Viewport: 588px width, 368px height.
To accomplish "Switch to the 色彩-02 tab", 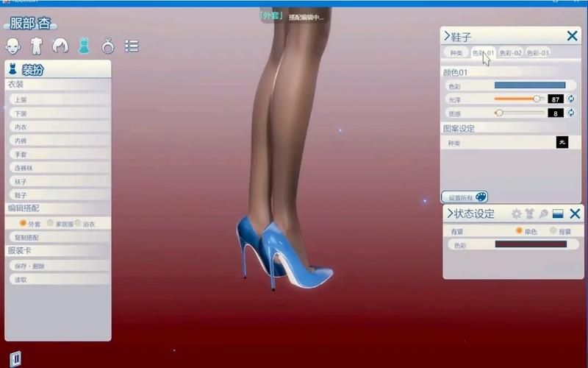I will [510, 53].
